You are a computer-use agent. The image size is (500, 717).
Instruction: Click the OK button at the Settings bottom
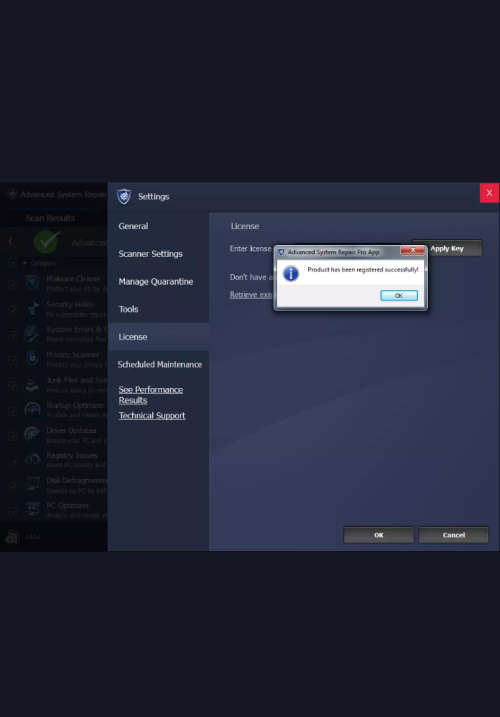pos(378,535)
